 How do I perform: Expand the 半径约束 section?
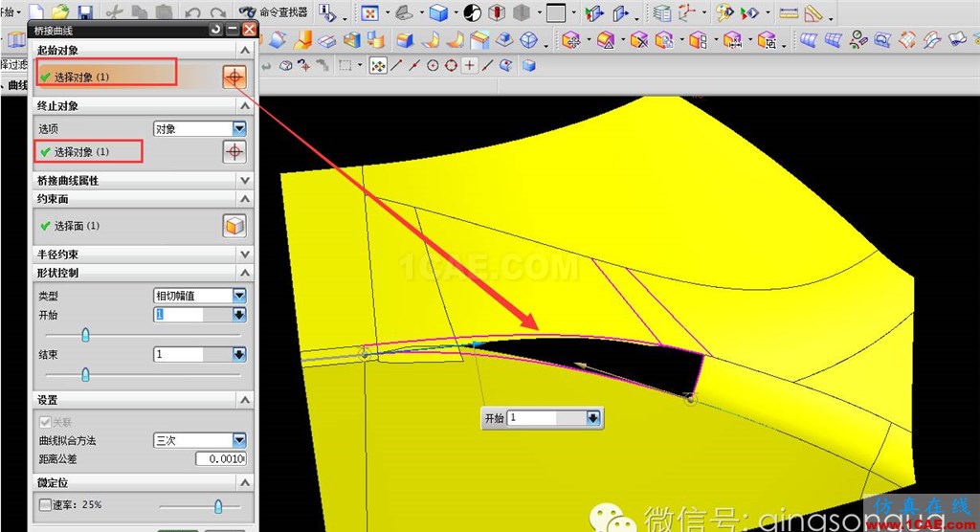click(245, 255)
